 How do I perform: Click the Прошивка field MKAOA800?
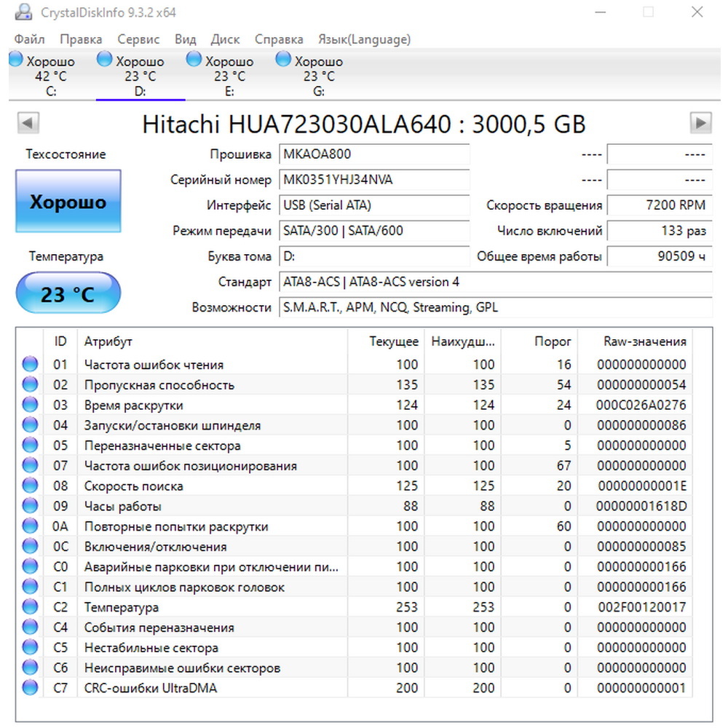(x=374, y=154)
